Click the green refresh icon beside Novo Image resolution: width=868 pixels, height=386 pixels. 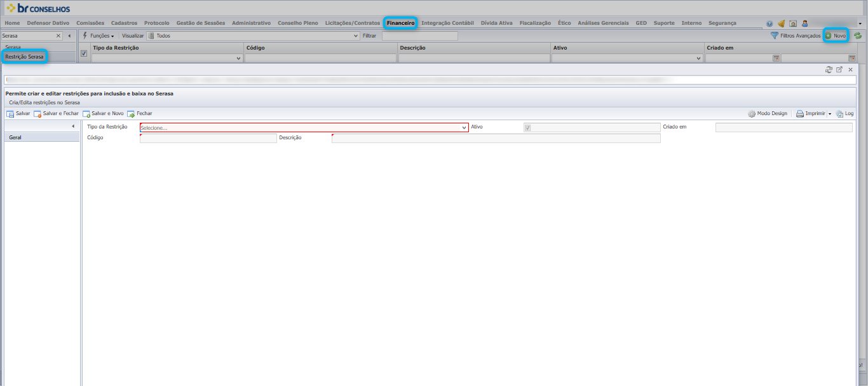coord(858,36)
